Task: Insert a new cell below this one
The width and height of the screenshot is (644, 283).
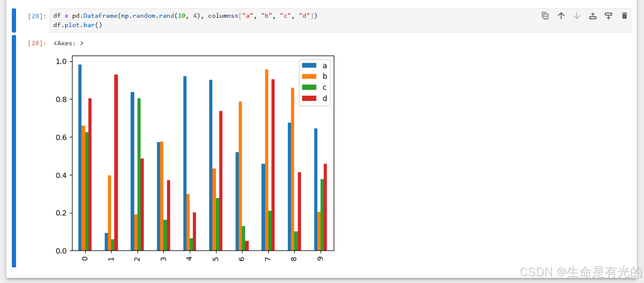Action: 609,16
